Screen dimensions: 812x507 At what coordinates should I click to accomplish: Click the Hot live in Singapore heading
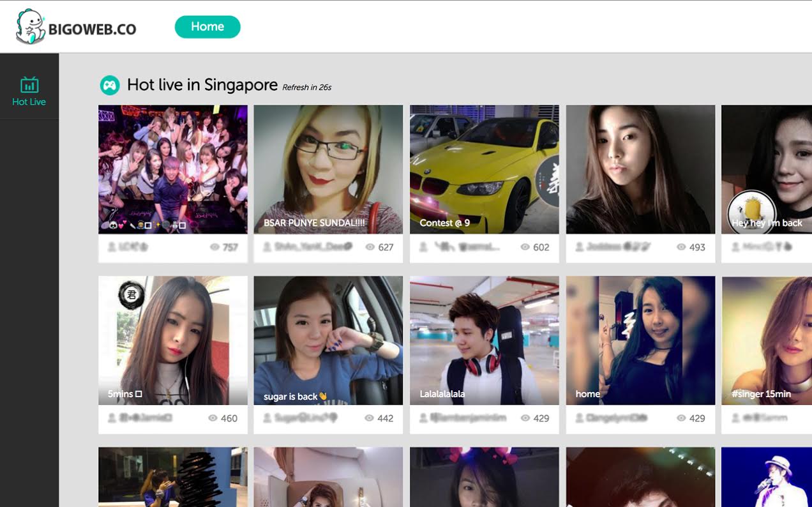click(202, 85)
